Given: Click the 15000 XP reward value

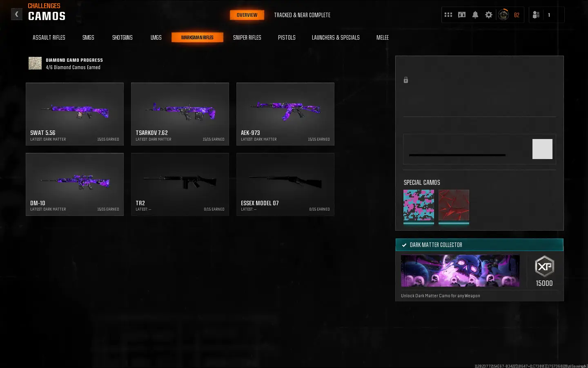Looking at the screenshot, I should coord(544,283).
